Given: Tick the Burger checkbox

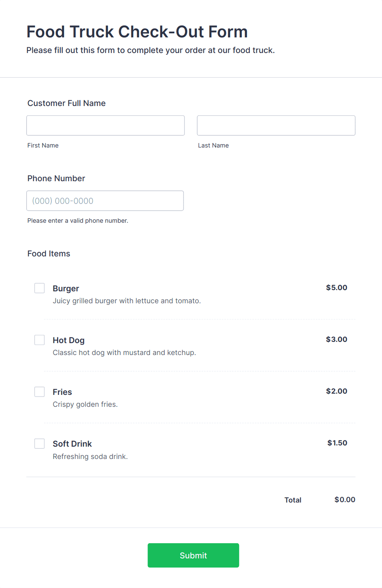Looking at the screenshot, I should click(x=39, y=288).
